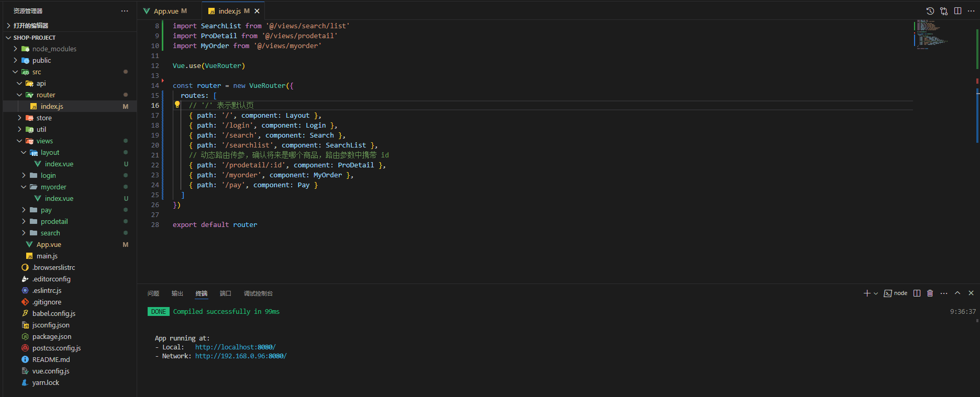The image size is (980, 397).
Task: Open index.vue under layout folder
Action: point(69,164)
